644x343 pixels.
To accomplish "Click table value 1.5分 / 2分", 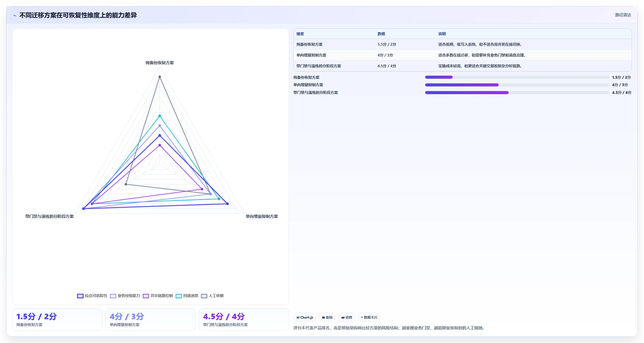I will pyautogui.click(x=387, y=44).
